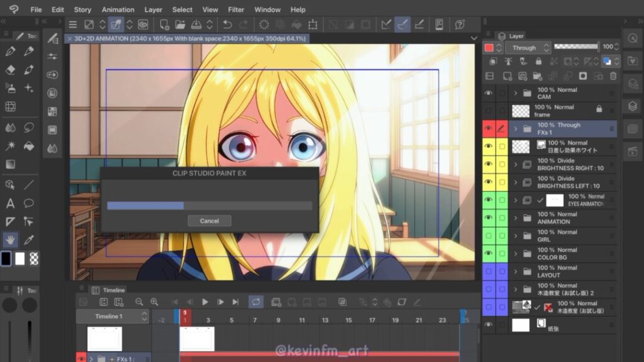Select the Eraser tool

tap(11, 70)
